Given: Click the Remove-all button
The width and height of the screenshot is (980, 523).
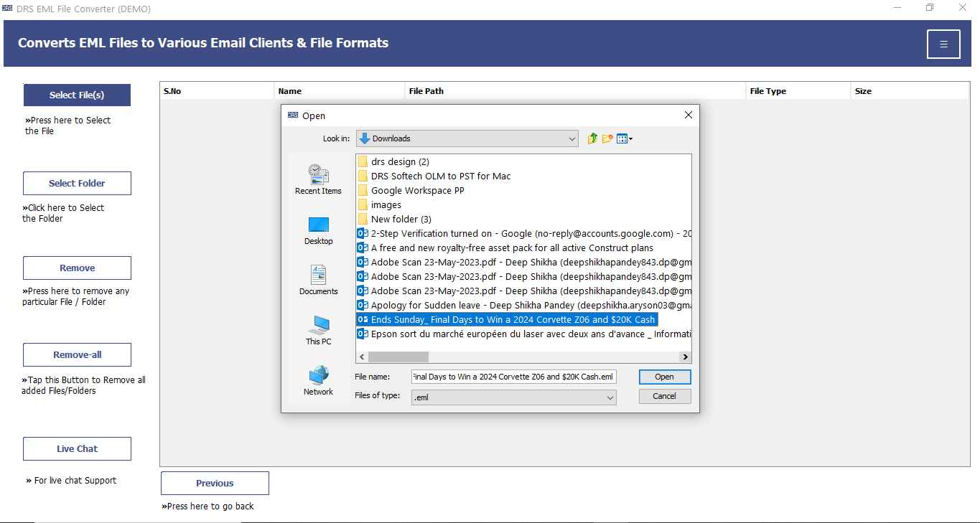Looking at the screenshot, I should pos(77,355).
